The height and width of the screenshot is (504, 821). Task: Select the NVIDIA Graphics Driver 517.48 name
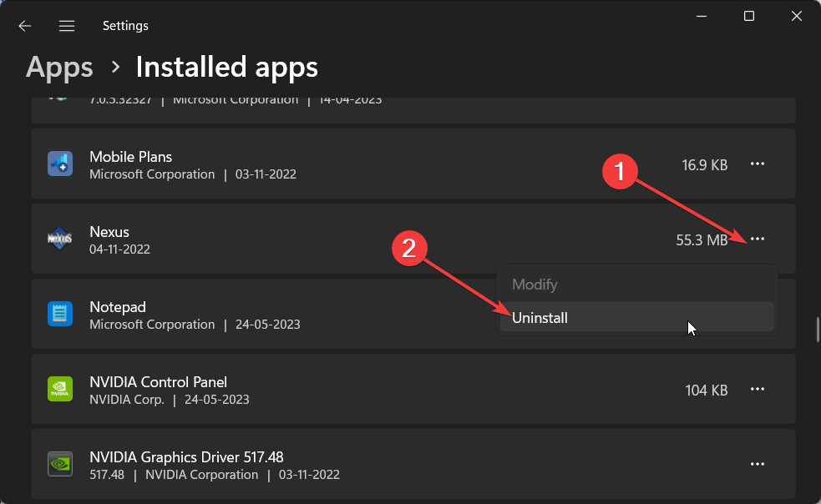(x=186, y=457)
